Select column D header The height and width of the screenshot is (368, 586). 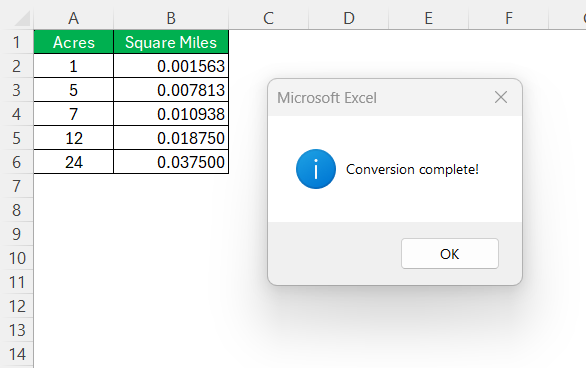[349, 18]
